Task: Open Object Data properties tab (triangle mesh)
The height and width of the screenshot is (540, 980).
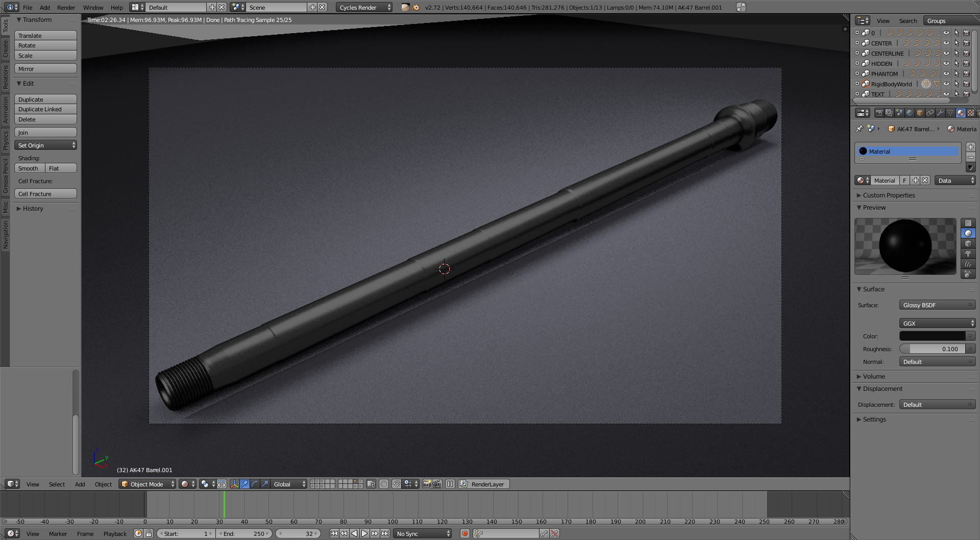Action: [950, 113]
